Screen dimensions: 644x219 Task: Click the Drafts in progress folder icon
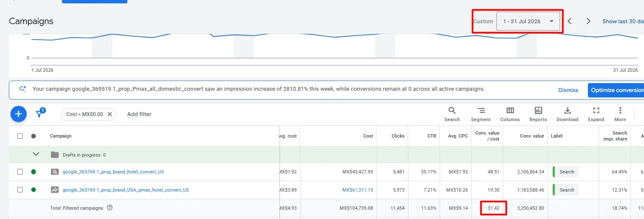[x=55, y=154]
